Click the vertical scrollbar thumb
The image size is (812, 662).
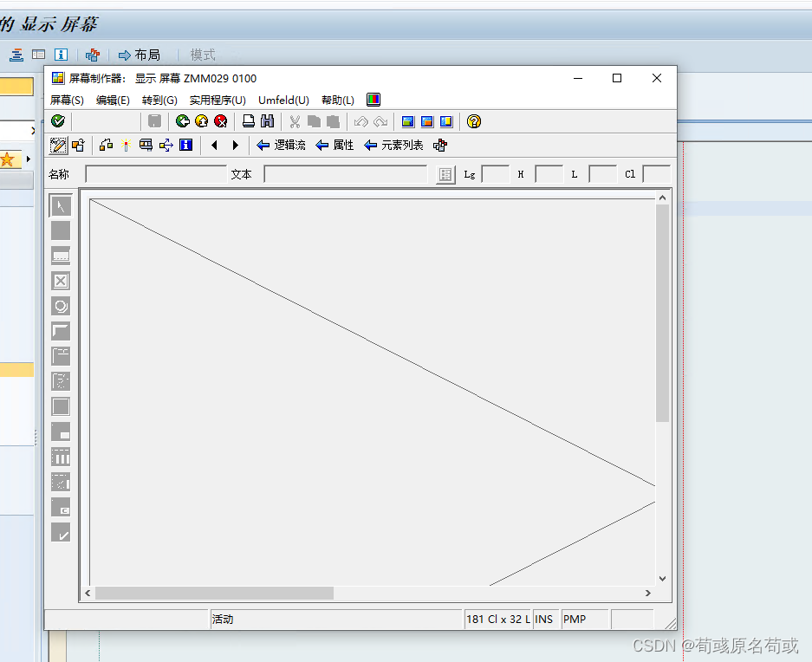[662, 313]
